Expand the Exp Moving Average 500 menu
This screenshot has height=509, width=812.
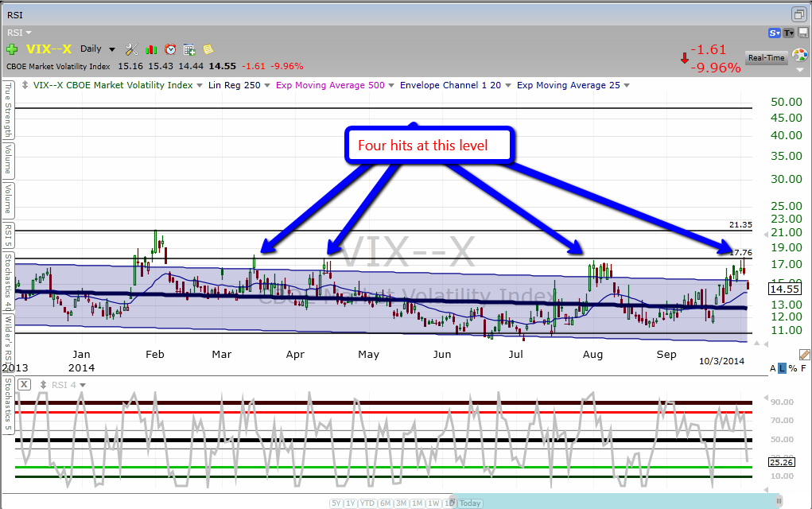[391, 85]
